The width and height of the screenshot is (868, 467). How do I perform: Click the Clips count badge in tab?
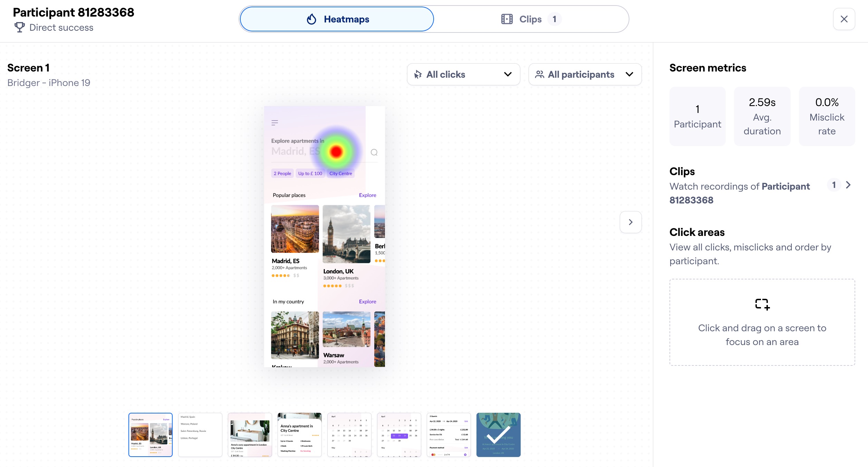point(554,19)
